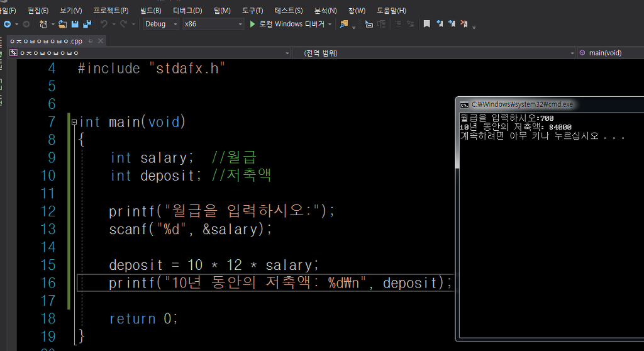
Task: Click the 'deposit = 10 * 12 * salary' line
Action: pyautogui.click(x=214, y=265)
